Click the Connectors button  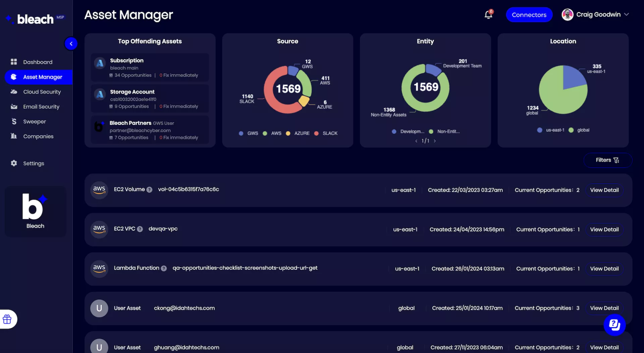pyautogui.click(x=529, y=15)
